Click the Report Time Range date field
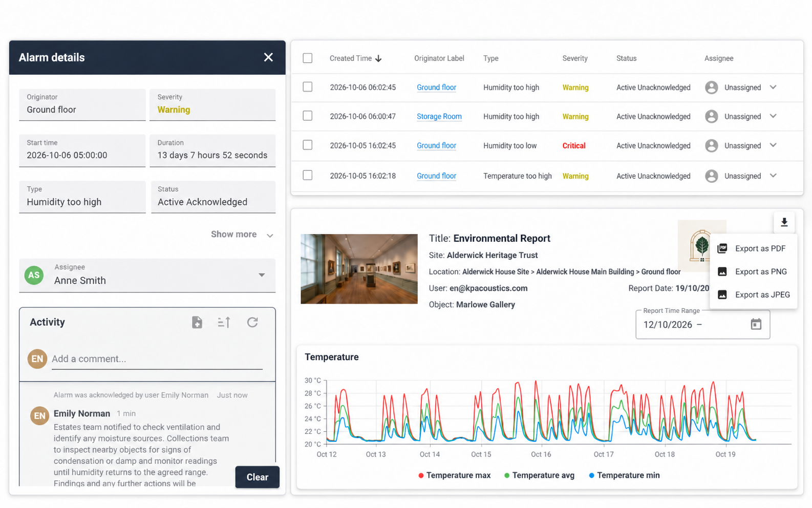Image resolution: width=812 pixels, height=508 pixels. (x=702, y=324)
